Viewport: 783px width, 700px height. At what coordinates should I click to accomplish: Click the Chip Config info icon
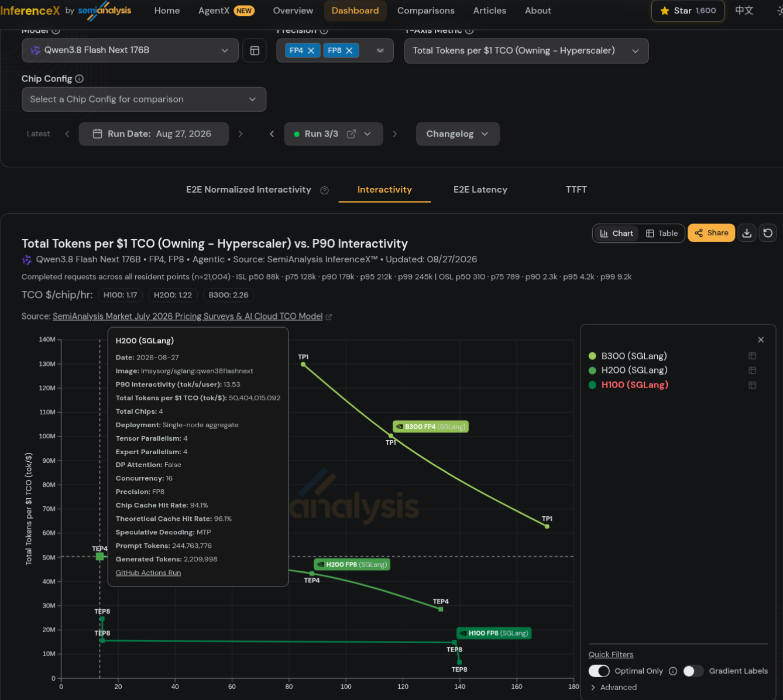tap(80, 78)
